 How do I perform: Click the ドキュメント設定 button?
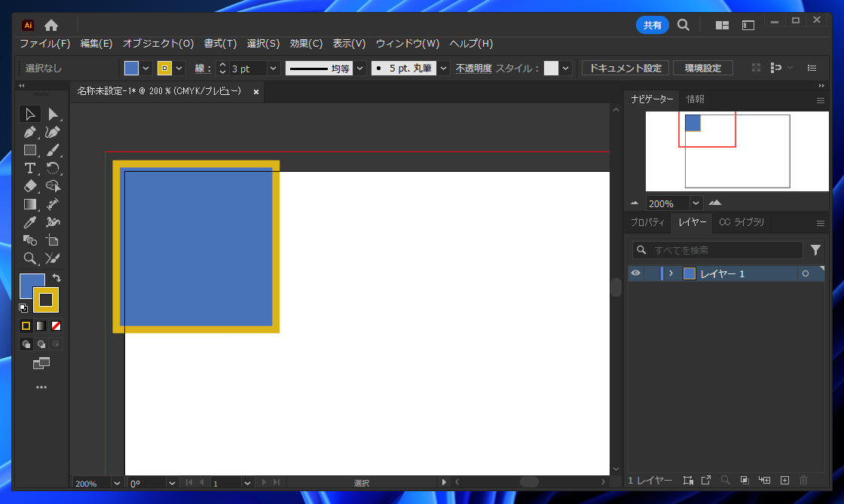pos(625,69)
